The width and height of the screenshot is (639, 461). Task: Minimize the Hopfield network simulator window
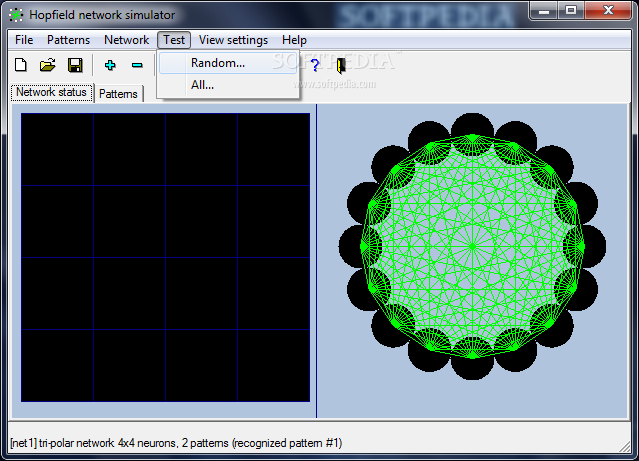(544, 11)
